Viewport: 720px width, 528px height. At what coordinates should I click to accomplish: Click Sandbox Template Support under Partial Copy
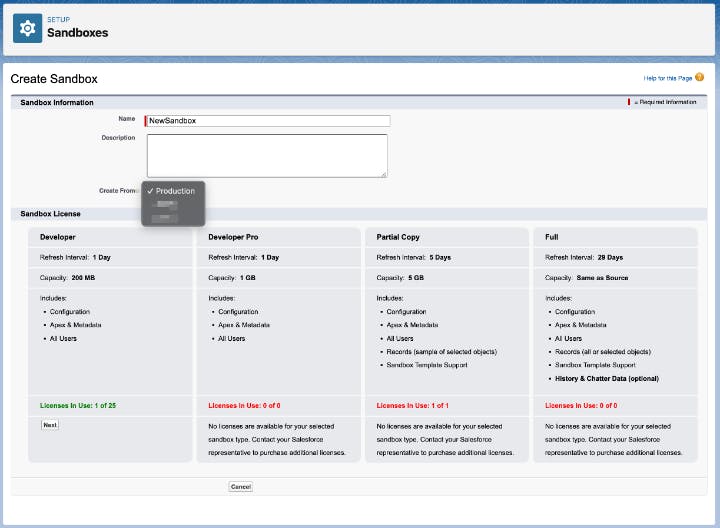(x=427, y=365)
